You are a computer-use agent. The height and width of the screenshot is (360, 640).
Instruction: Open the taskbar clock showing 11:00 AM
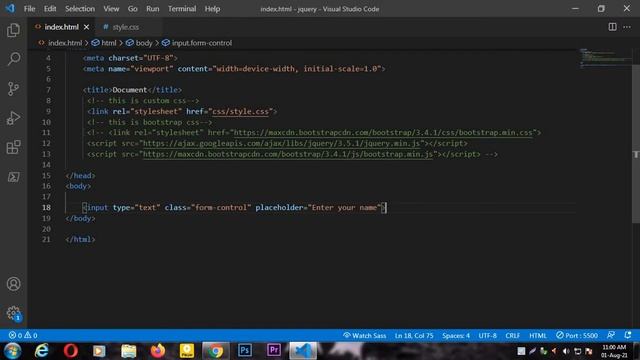pos(614,351)
